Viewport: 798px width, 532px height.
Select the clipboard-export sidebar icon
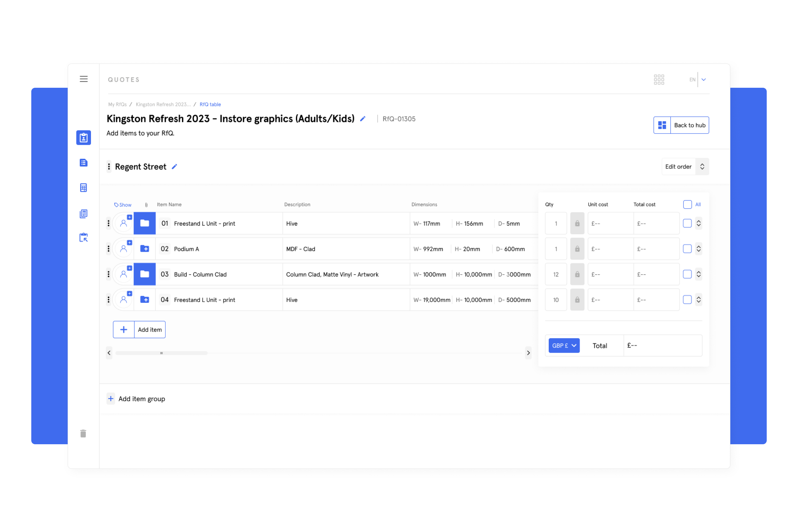tap(83, 237)
